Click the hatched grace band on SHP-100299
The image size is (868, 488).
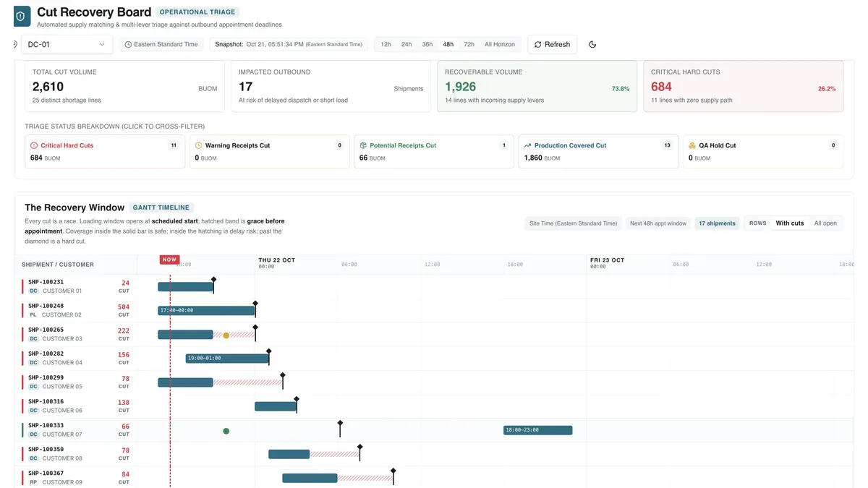coord(247,382)
